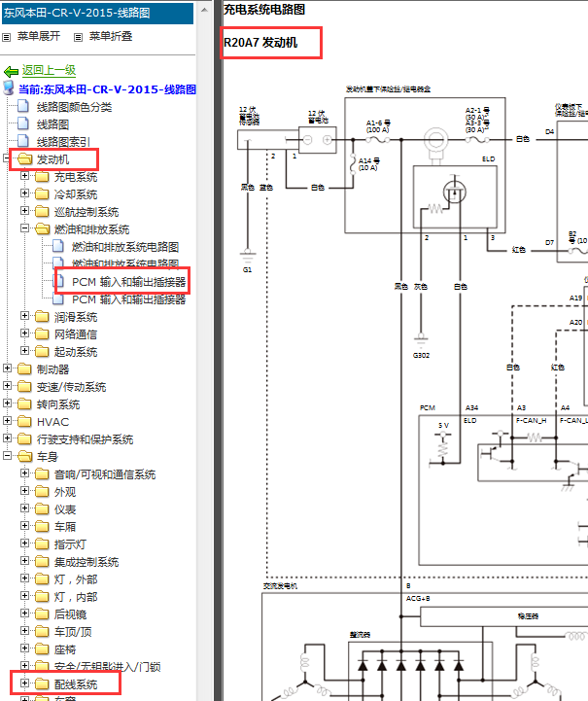Select the 仪表 folder
Screen dimensions: 588x701
65,509
